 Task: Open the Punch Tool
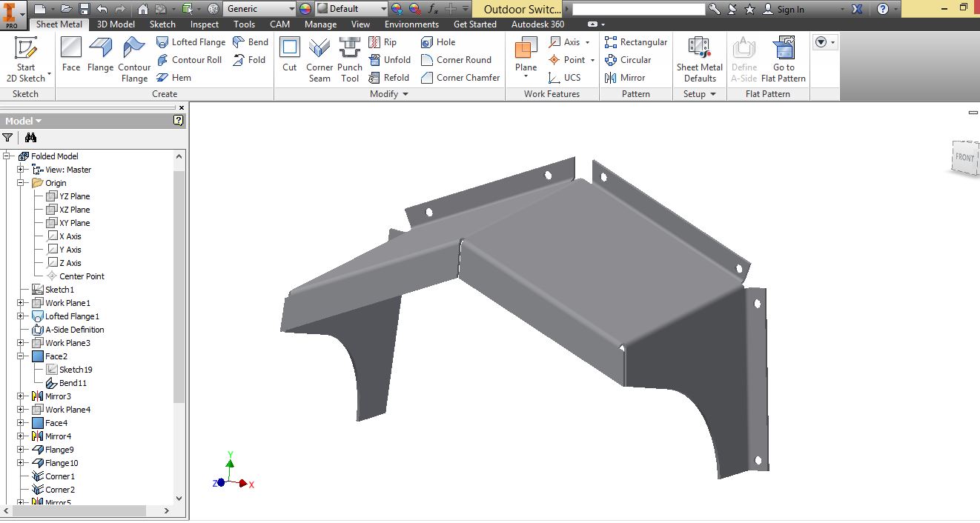[x=350, y=59]
